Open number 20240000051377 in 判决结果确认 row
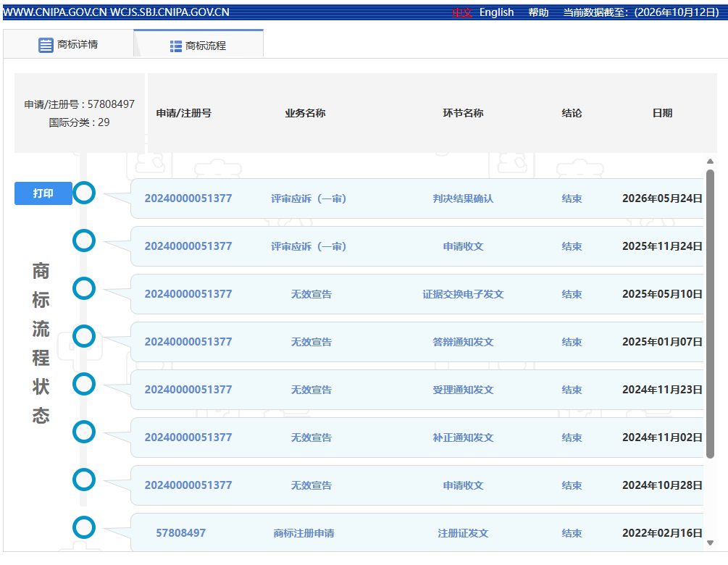 click(x=188, y=198)
